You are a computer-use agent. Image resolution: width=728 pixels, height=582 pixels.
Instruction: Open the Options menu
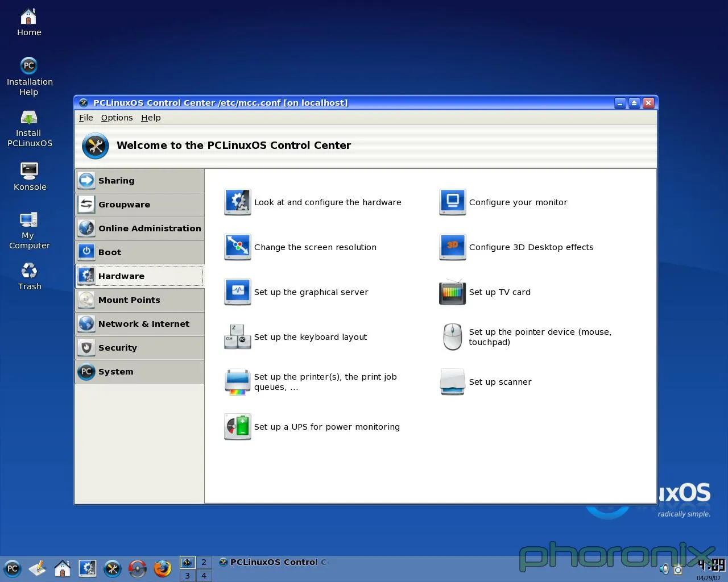[x=117, y=118]
